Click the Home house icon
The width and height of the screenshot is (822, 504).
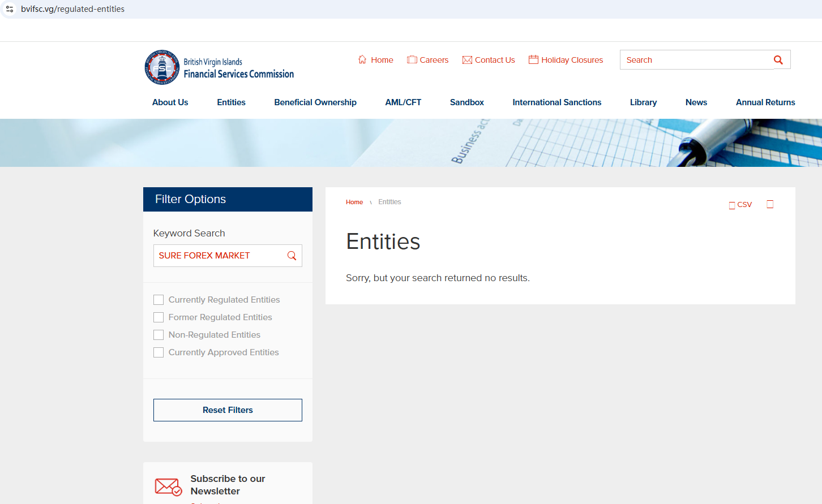(362, 59)
